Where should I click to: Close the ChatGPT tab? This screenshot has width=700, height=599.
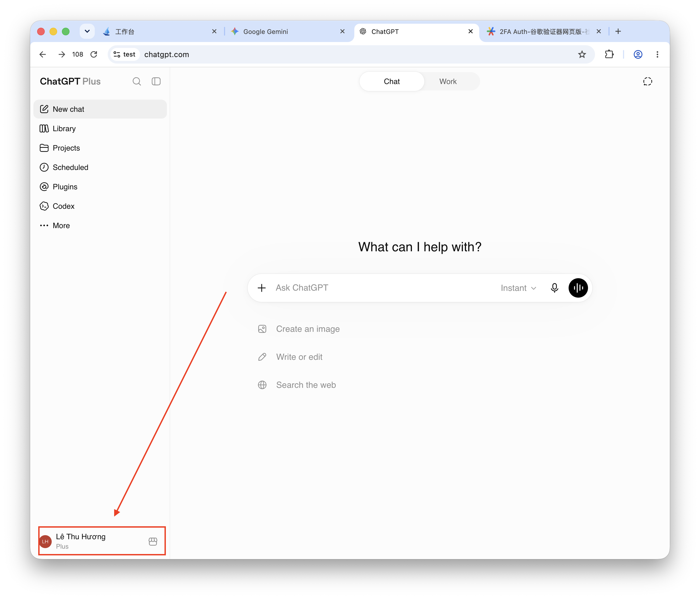[470, 32]
